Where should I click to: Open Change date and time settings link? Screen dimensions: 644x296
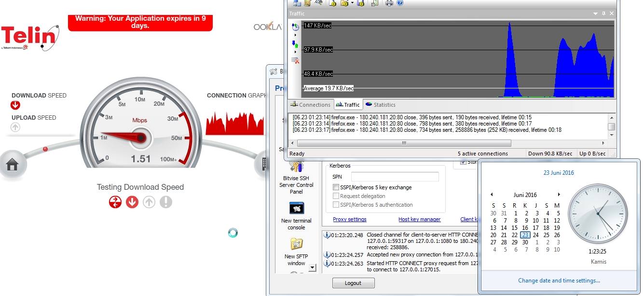coord(559,281)
